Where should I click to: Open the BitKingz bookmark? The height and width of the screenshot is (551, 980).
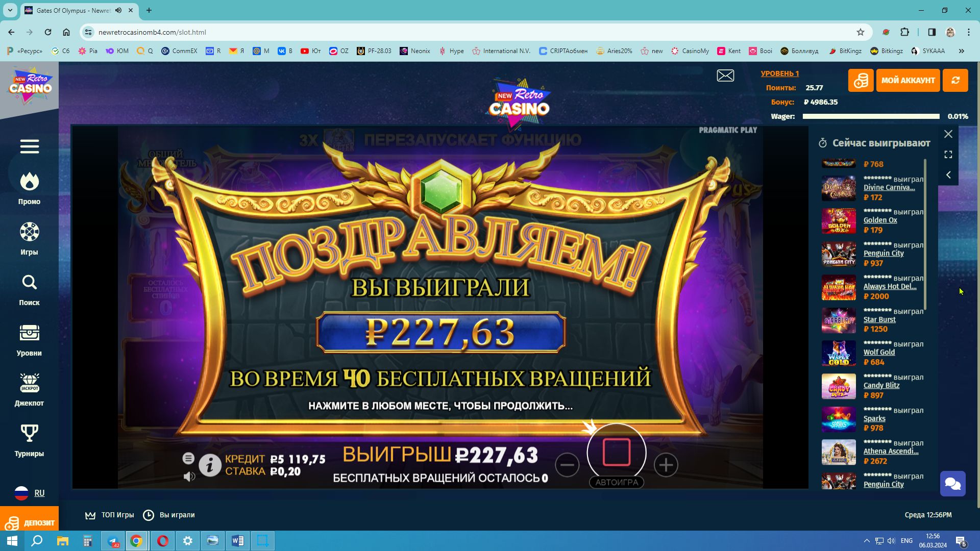(x=845, y=51)
